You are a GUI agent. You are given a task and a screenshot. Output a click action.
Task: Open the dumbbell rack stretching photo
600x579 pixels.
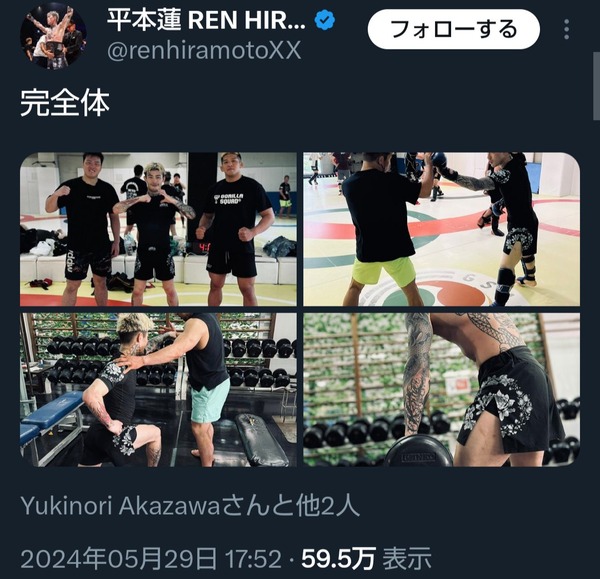point(158,390)
